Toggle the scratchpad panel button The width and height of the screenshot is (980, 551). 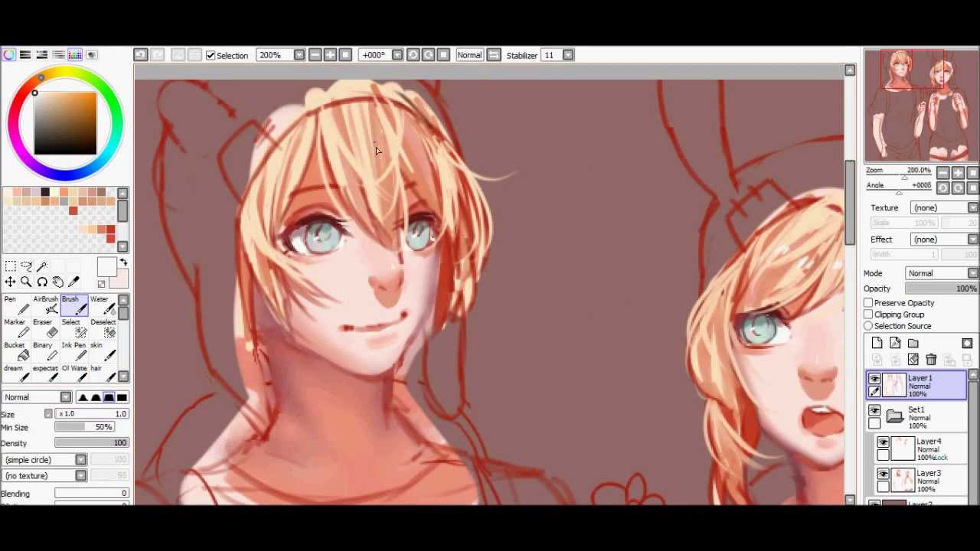point(91,55)
